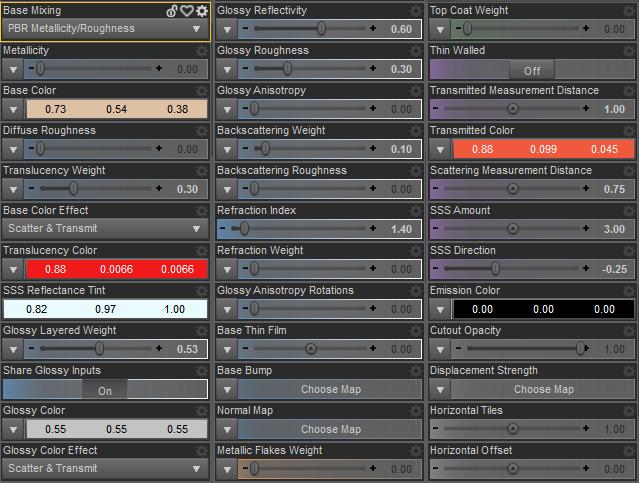This screenshot has width=639, height=483.
Task: Open the Base Mixing PBR Metallicity/Roughness dropdown
Action: (106, 29)
